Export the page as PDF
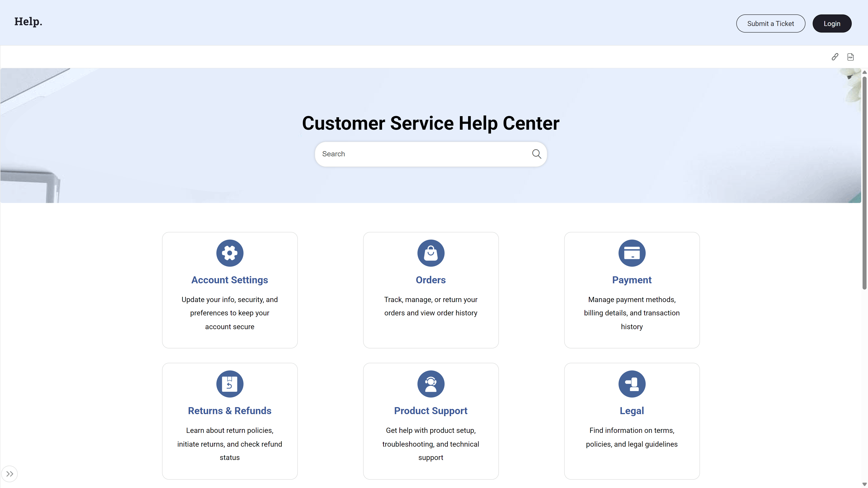868x488 pixels. 850,56
